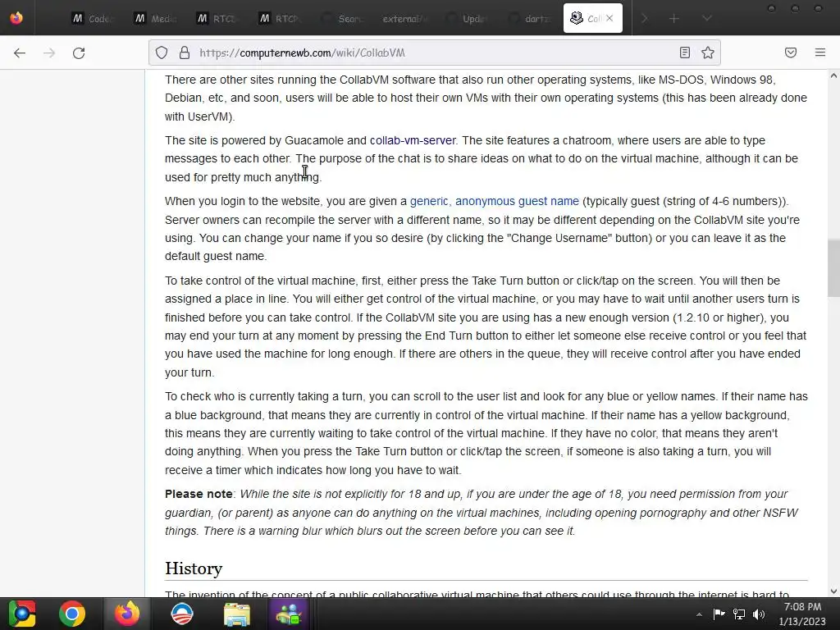Click the History section heading
Image resolution: width=840 pixels, height=630 pixels.
click(194, 568)
